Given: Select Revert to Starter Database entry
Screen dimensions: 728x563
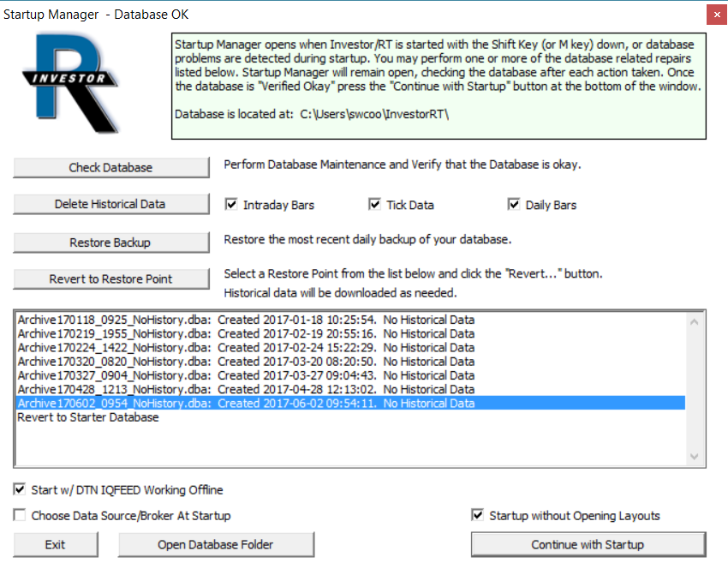Looking at the screenshot, I should (350, 417).
